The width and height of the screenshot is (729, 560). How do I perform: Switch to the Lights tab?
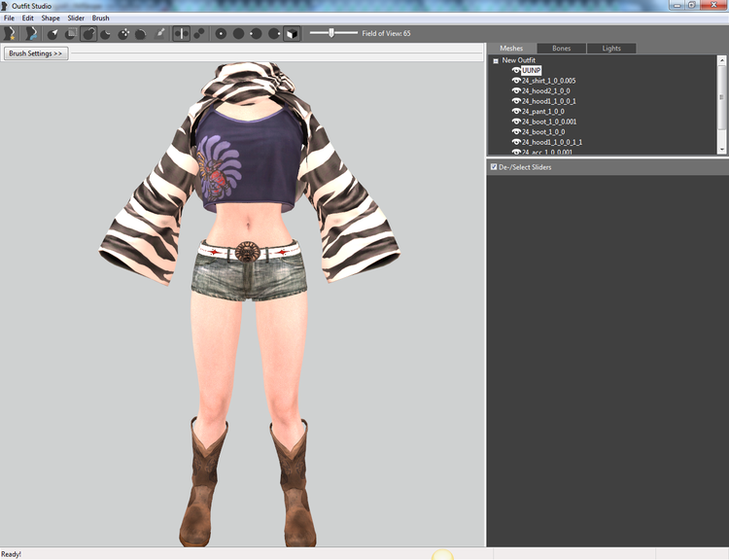[611, 49]
